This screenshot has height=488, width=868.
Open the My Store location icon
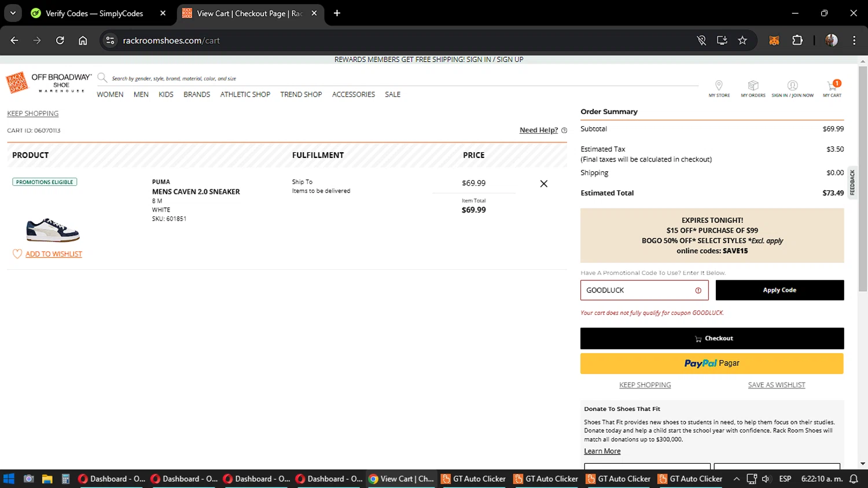pyautogui.click(x=719, y=86)
